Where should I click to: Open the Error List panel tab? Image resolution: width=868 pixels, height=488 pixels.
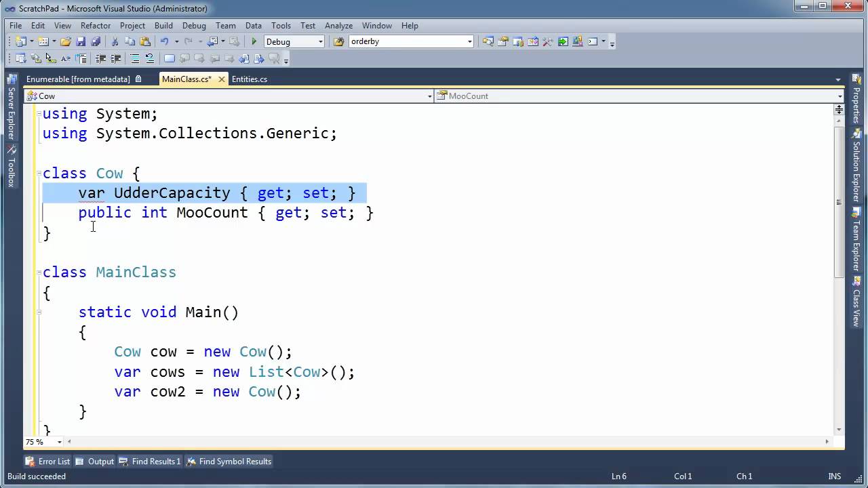pyautogui.click(x=47, y=462)
